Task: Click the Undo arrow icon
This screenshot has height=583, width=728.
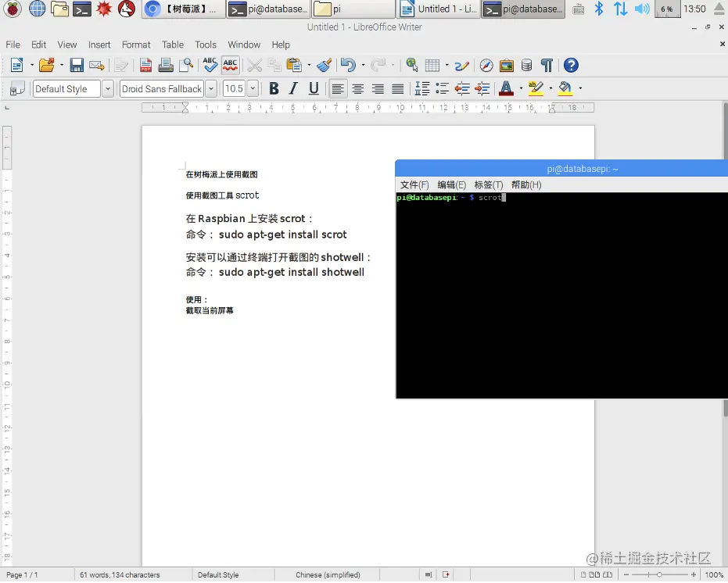Action: click(x=348, y=65)
